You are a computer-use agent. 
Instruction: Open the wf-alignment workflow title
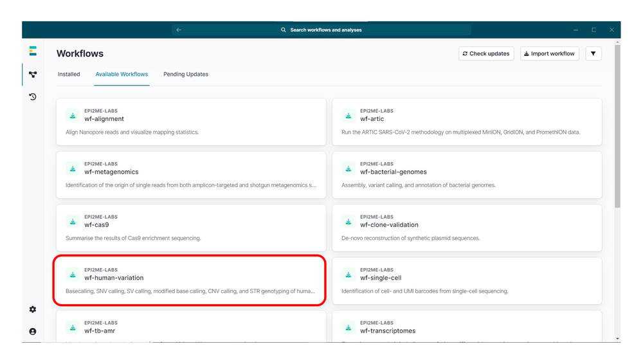tap(104, 119)
